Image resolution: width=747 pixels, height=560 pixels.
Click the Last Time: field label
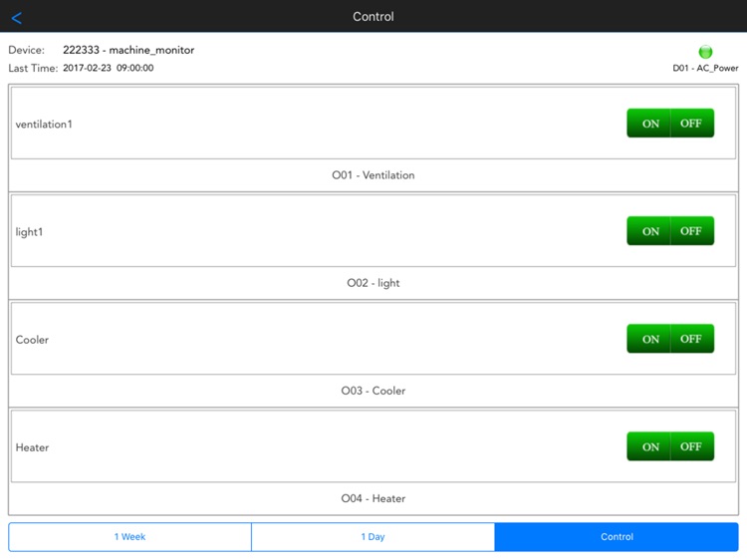(33, 68)
